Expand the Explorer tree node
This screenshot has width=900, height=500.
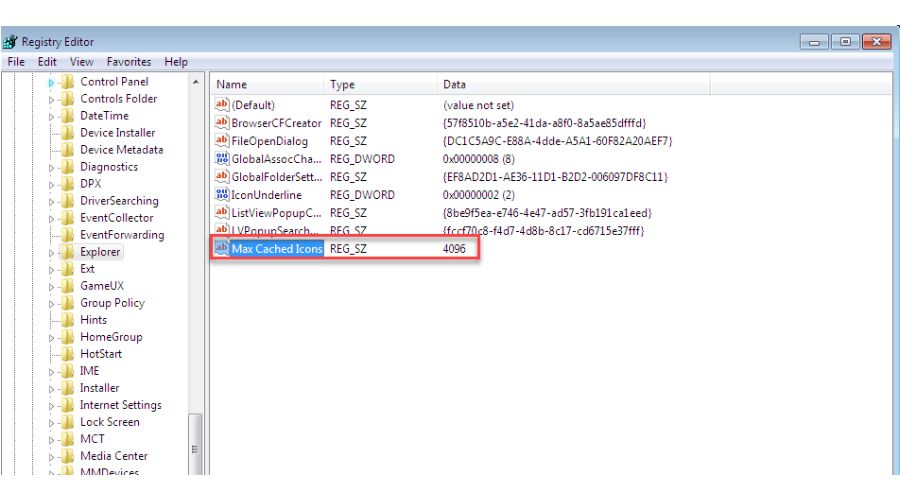[x=51, y=253]
